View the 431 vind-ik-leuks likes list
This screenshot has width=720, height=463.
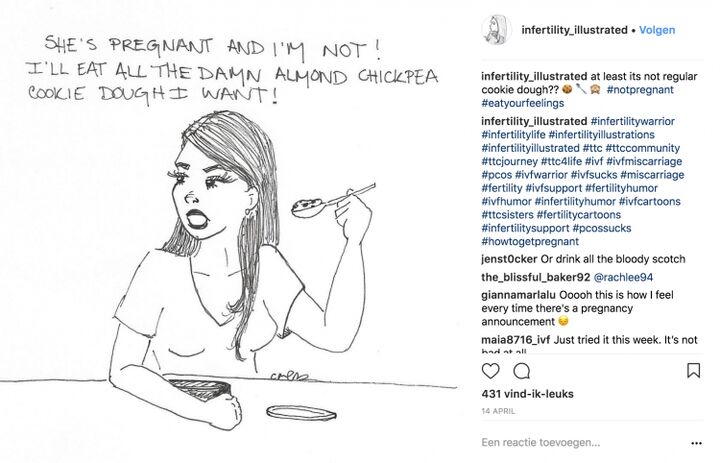tap(527, 394)
